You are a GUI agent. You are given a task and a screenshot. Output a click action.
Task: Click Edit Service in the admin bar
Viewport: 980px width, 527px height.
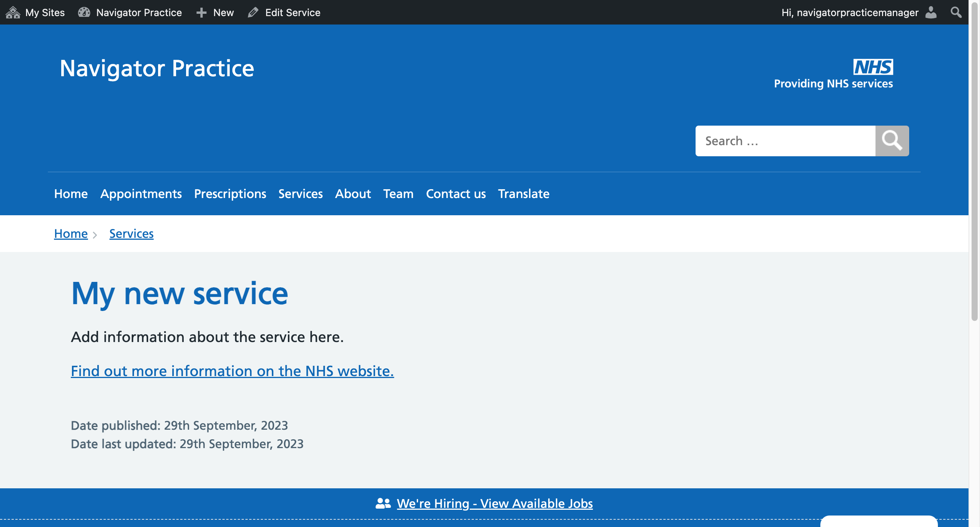[x=293, y=13]
